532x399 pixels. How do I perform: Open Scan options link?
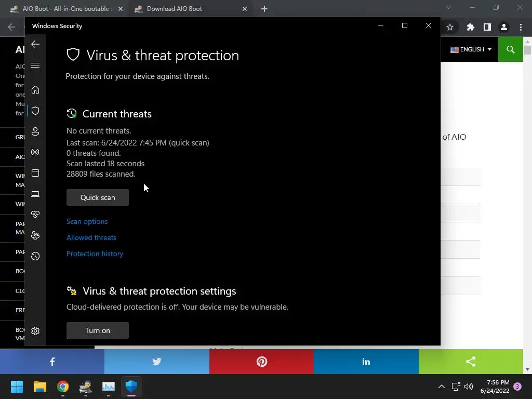tap(87, 221)
